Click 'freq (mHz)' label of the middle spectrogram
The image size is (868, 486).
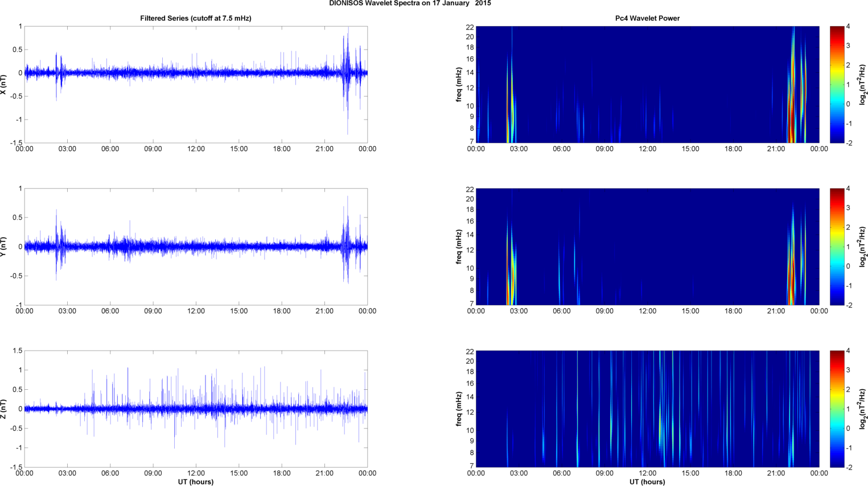coord(459,246)
